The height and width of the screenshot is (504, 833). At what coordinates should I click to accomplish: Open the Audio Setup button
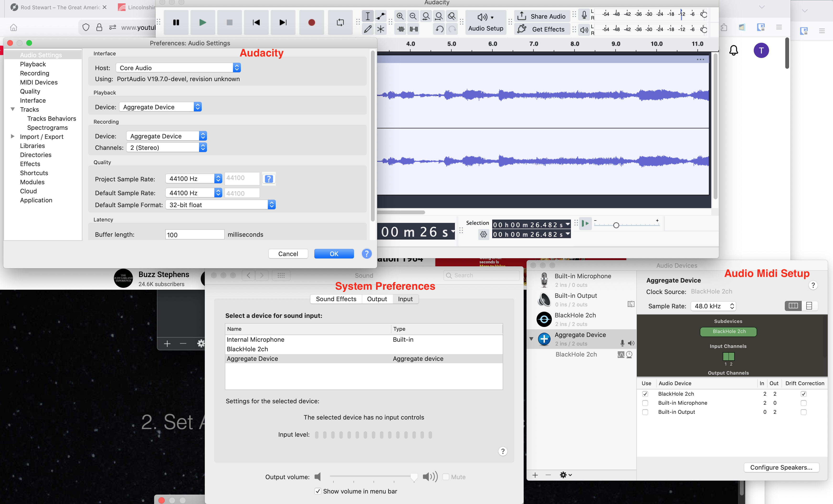point(485,22)
